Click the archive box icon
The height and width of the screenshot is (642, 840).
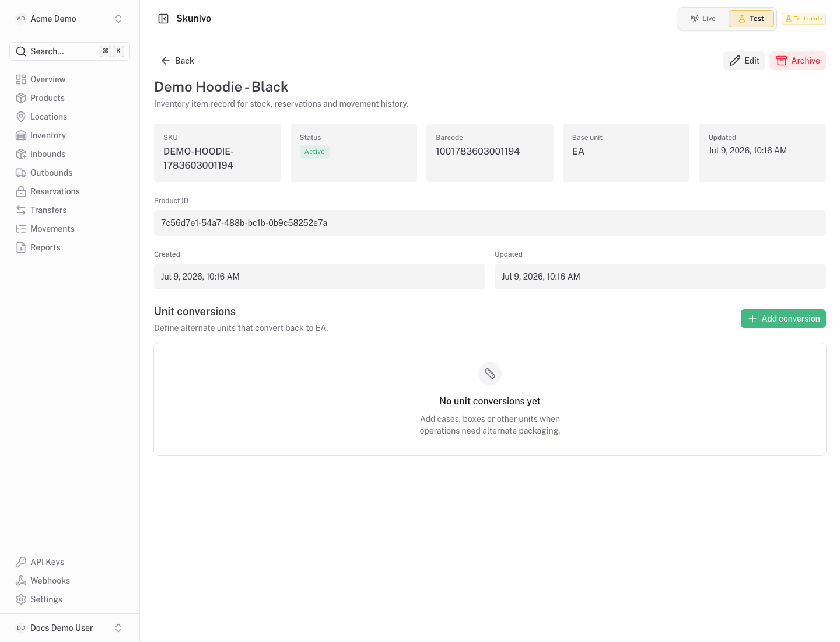pos(782,61)
